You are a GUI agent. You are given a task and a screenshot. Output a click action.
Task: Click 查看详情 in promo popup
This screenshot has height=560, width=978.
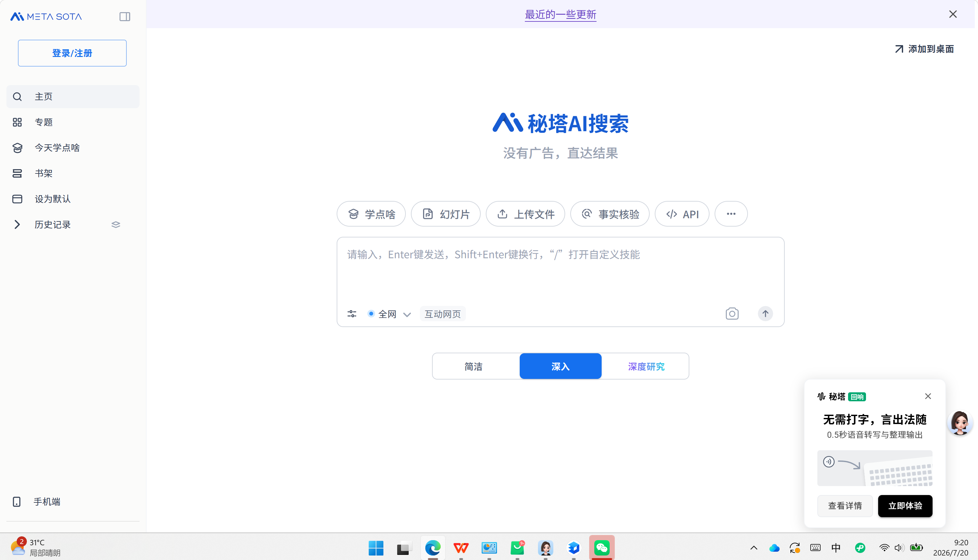845,506
